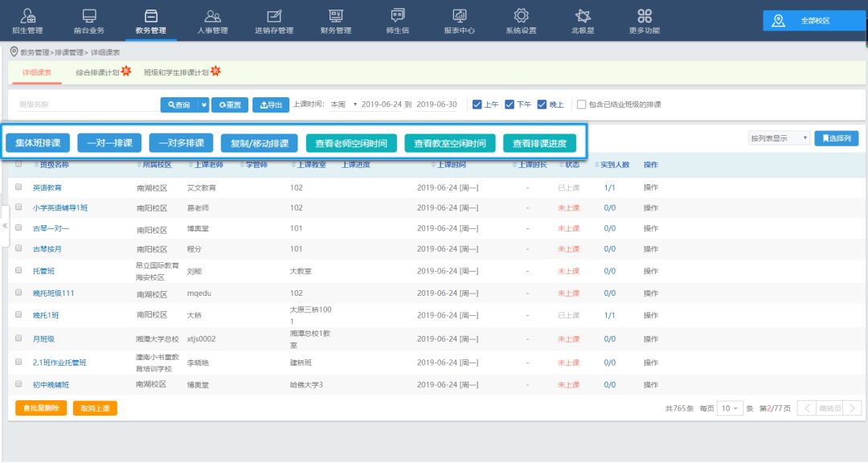868x463 pixels.
Task: Uncheck the 晚上 checkbox
Action: click(542, 104)
